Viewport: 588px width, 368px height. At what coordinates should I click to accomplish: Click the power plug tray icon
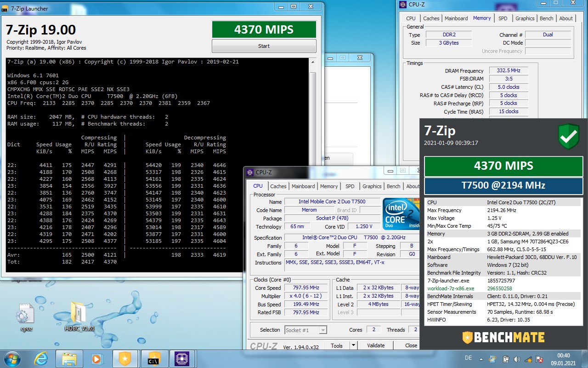(506, 359)
